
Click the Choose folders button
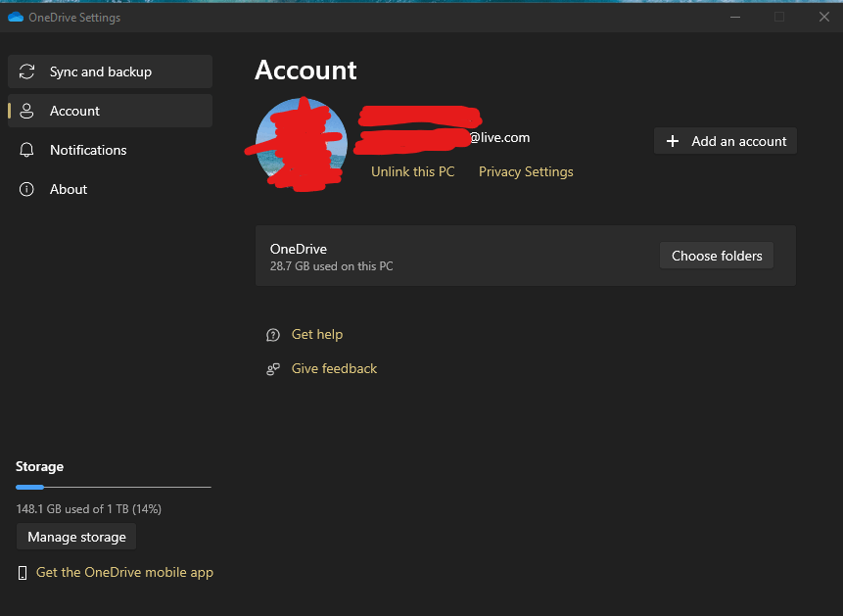717,256
